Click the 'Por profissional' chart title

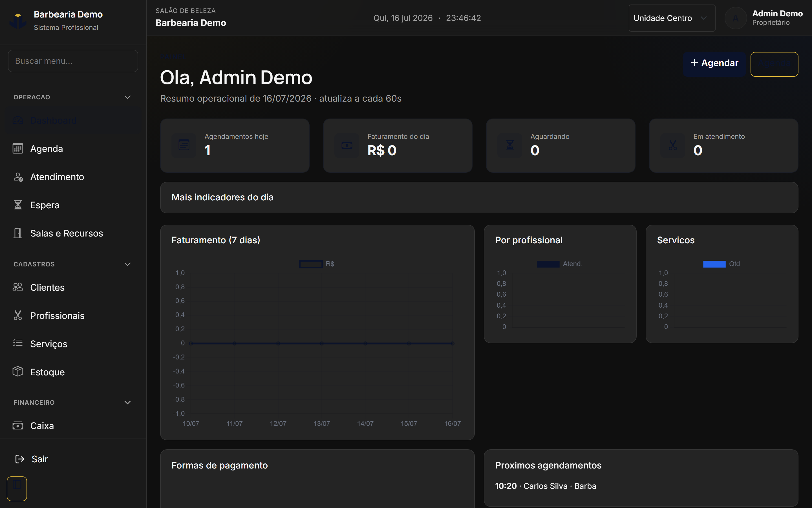coord(528,240)
